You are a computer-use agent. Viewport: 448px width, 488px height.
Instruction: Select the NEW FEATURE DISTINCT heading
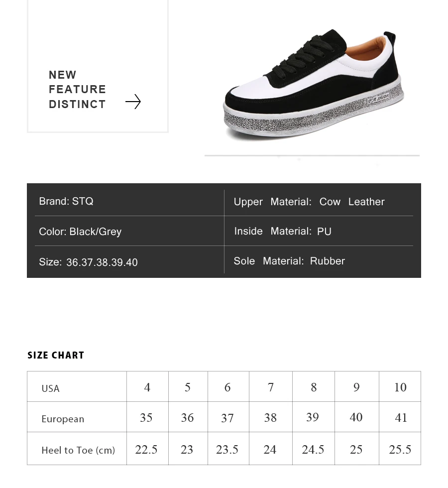click(78, 90)
